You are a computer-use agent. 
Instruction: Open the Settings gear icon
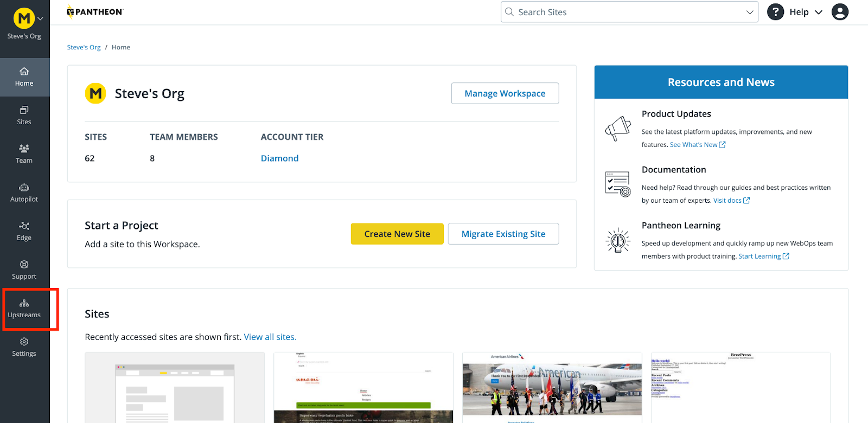pos(24,342)
